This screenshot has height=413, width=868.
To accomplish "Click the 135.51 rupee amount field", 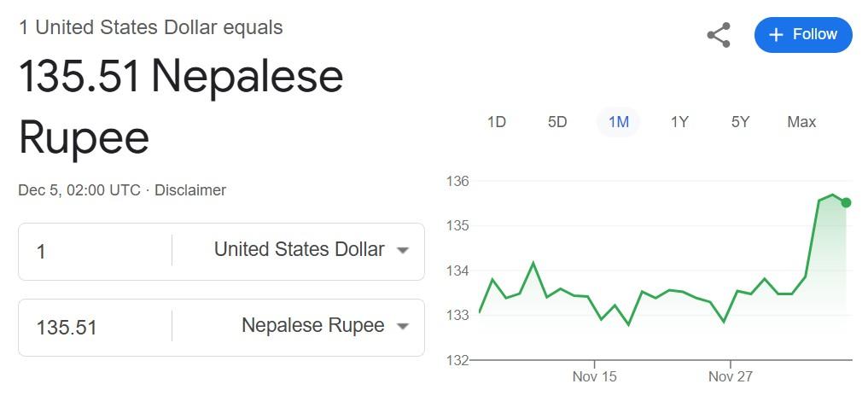I will coord(94,327).
